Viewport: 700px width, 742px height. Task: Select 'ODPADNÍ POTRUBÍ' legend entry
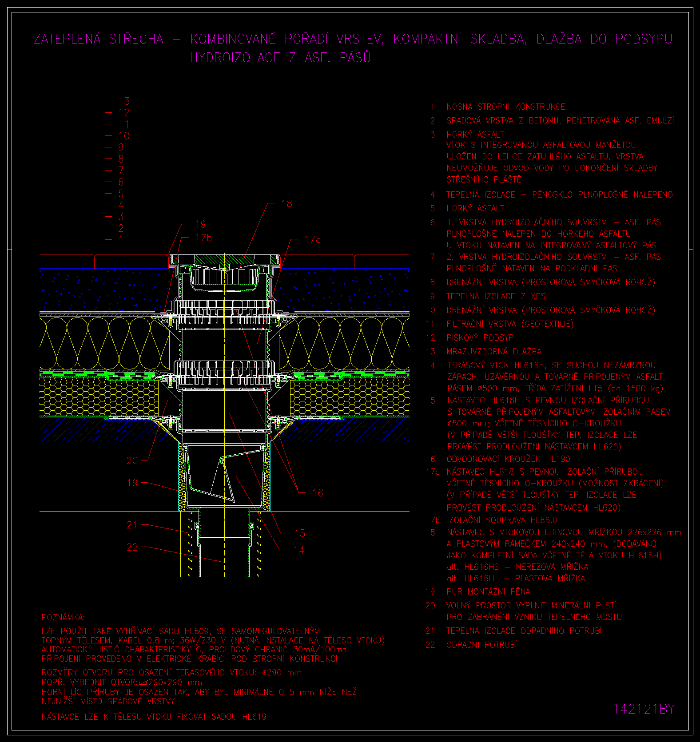[481, 645]
